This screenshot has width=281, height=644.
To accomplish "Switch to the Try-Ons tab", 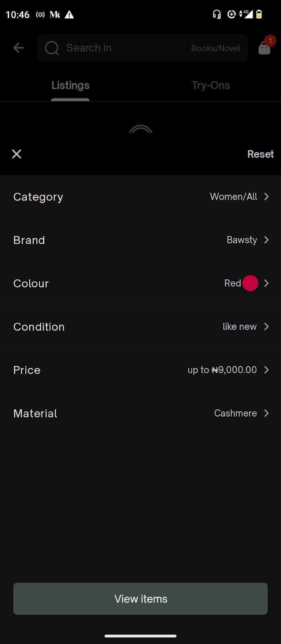I will pos(211,85).
